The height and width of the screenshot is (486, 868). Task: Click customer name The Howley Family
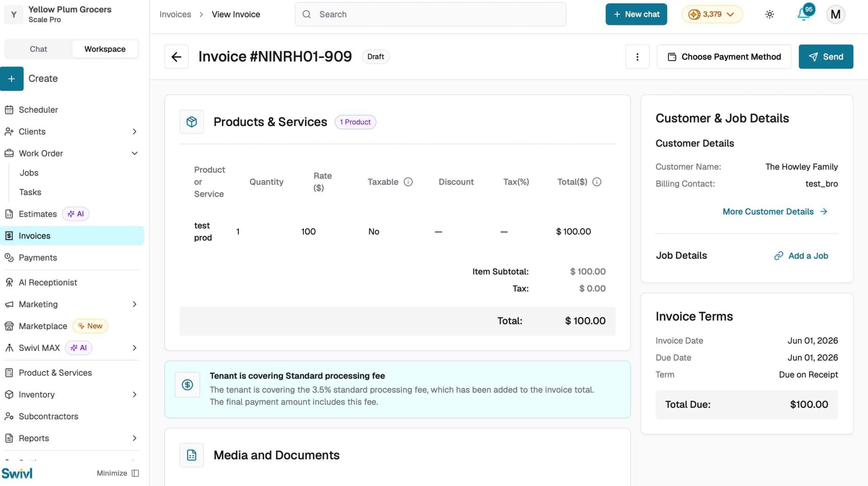point(802,167)
